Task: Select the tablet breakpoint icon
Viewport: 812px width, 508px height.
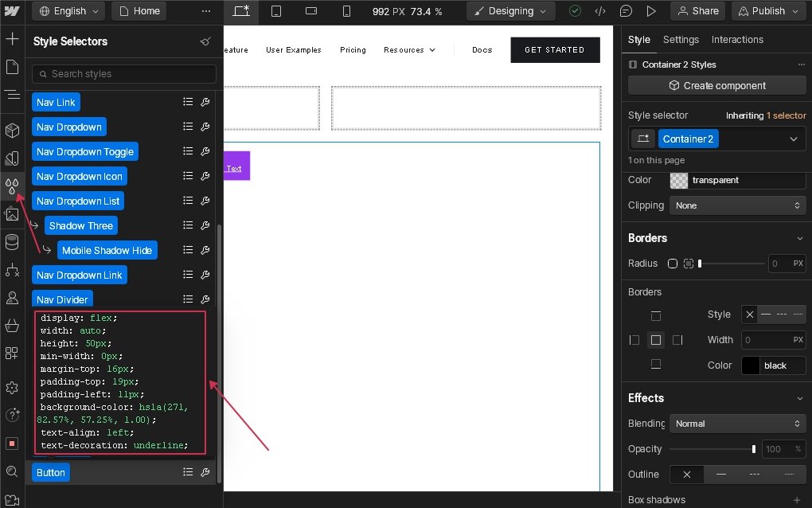Action: pyautogui.click(x=276, y=11)
